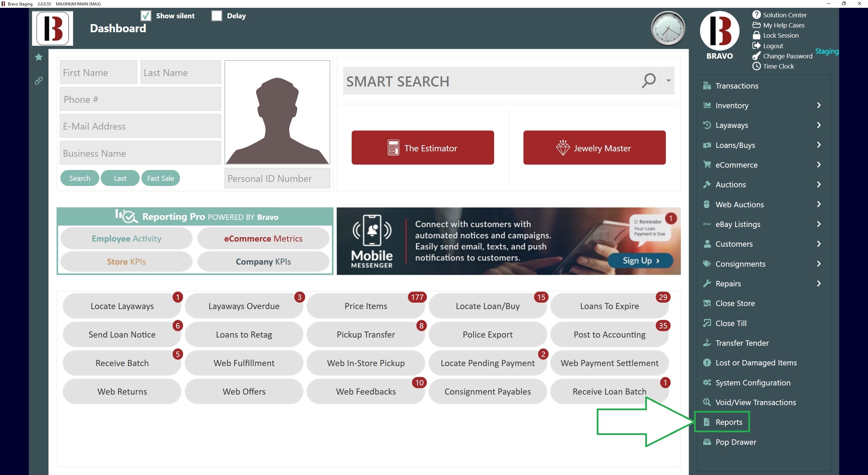Screen dimensions: 868x475
Task: Expand the Loans/Buys menu chevron
Action: pos(819,145)
